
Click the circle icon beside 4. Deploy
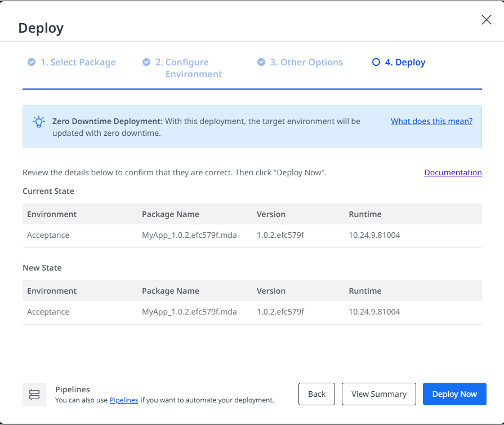376,62
